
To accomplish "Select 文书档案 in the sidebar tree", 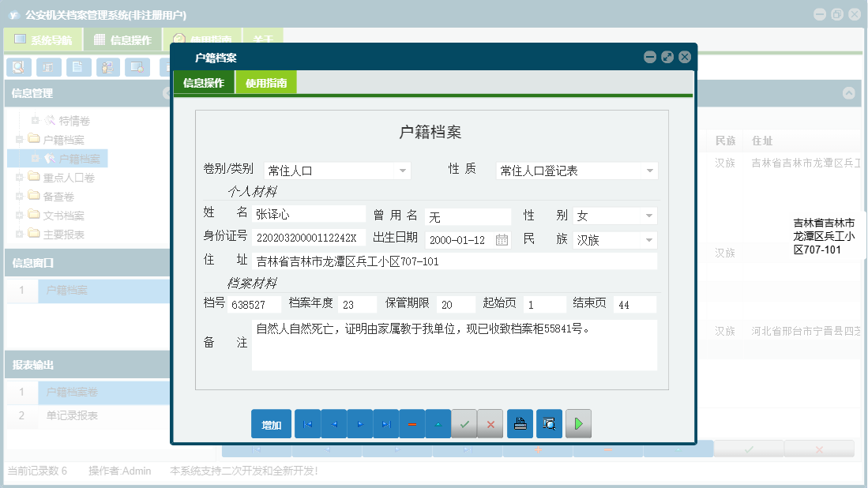I will click(x=63, y=215).
